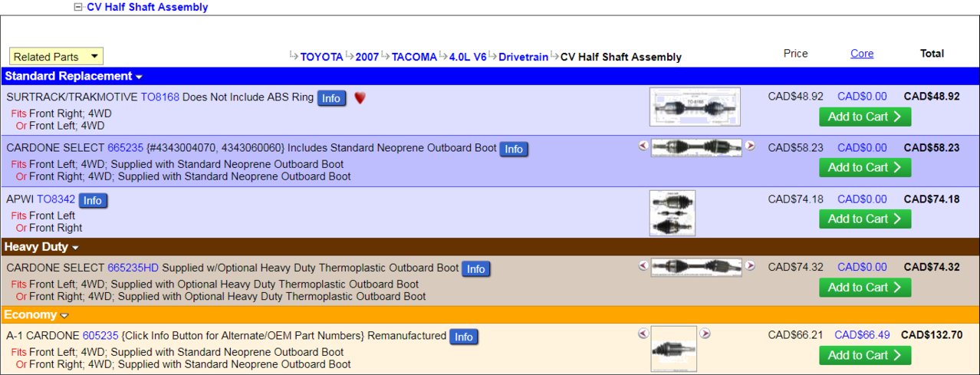Open part number 665235HD link
The height and width of the screenshot is (375, 980).
133,268
